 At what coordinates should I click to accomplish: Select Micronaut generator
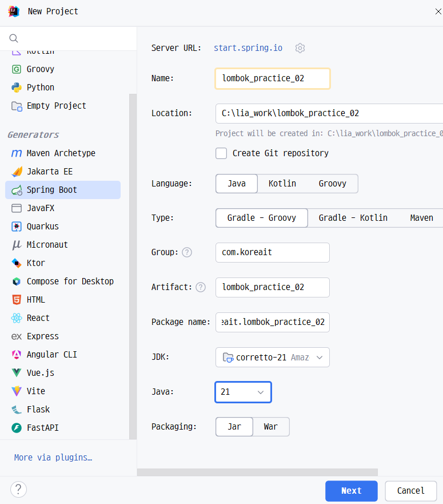[63, 245]
